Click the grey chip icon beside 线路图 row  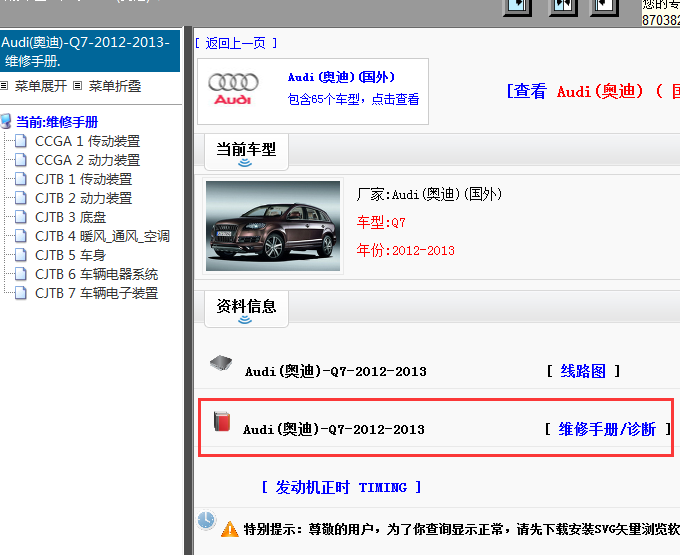(x=221, y=363)
